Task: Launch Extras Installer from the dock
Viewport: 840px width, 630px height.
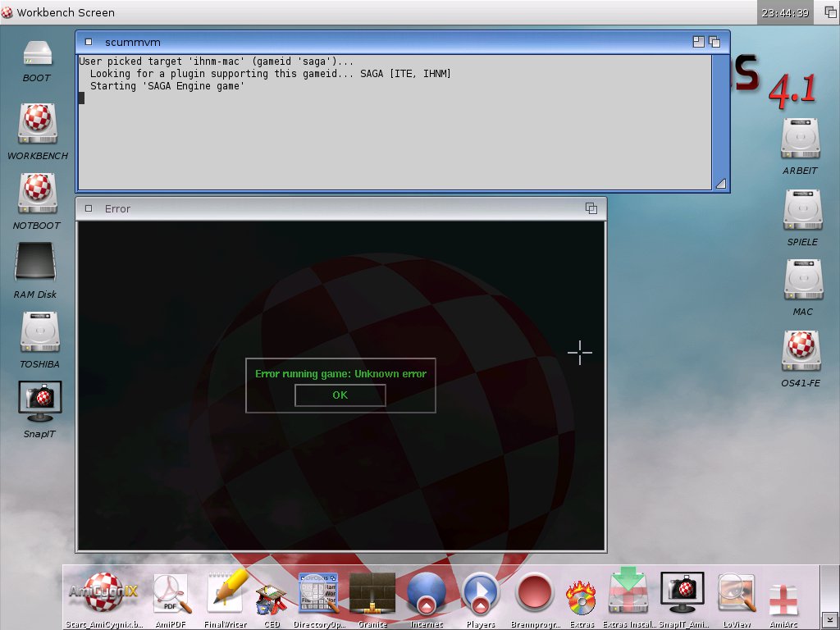Action: coord(628,591)
